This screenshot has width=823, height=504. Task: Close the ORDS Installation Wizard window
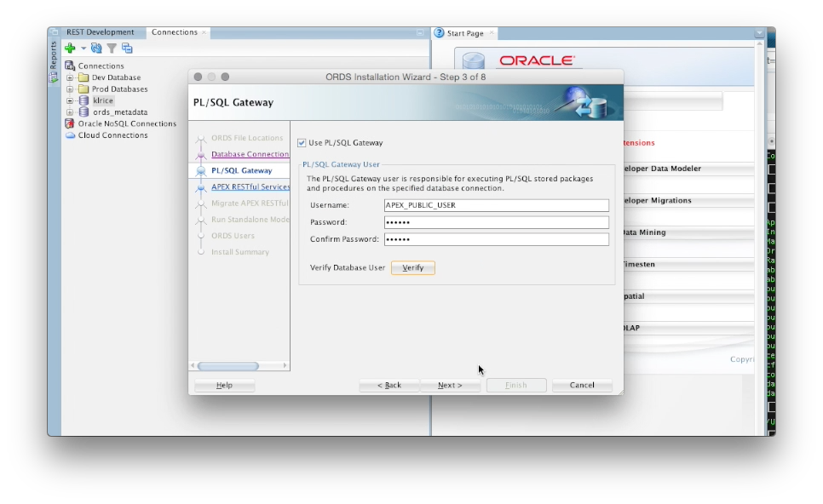198,77
